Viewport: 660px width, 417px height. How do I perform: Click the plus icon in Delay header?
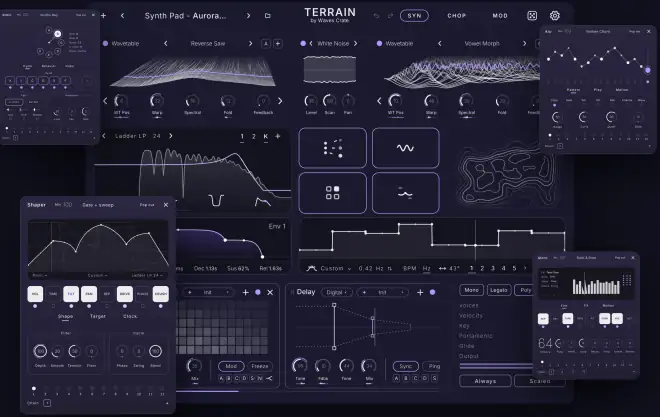420,292
